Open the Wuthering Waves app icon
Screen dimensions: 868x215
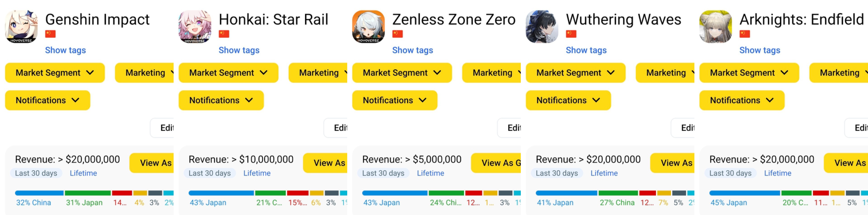pyautogui.click(x=542, y=27)
